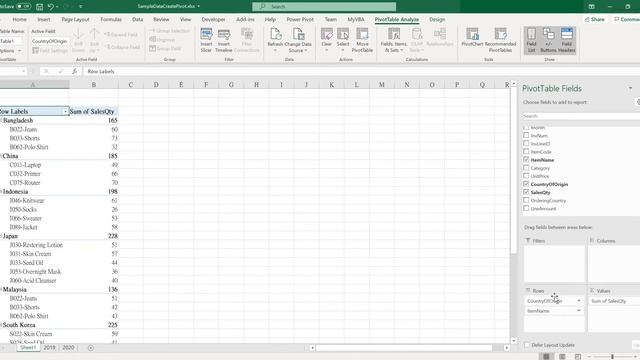Screen dimensions: 640x360
Task: Click the Collapse Field button
Action: pos(123,47)
